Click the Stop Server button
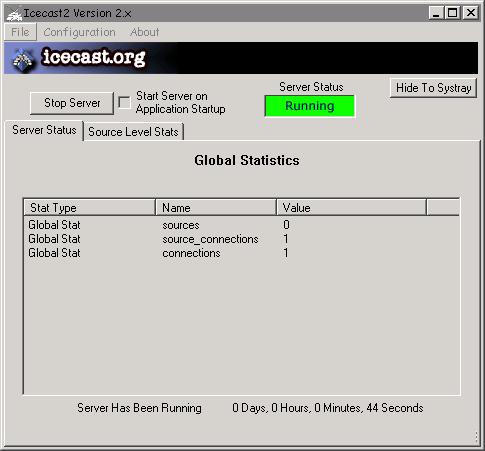 tap(72, 103)
